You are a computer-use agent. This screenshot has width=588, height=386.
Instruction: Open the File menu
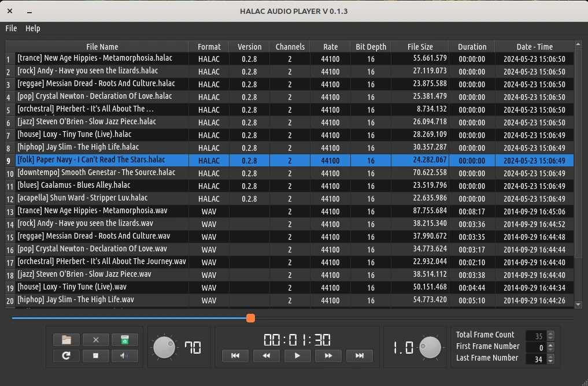11,28
